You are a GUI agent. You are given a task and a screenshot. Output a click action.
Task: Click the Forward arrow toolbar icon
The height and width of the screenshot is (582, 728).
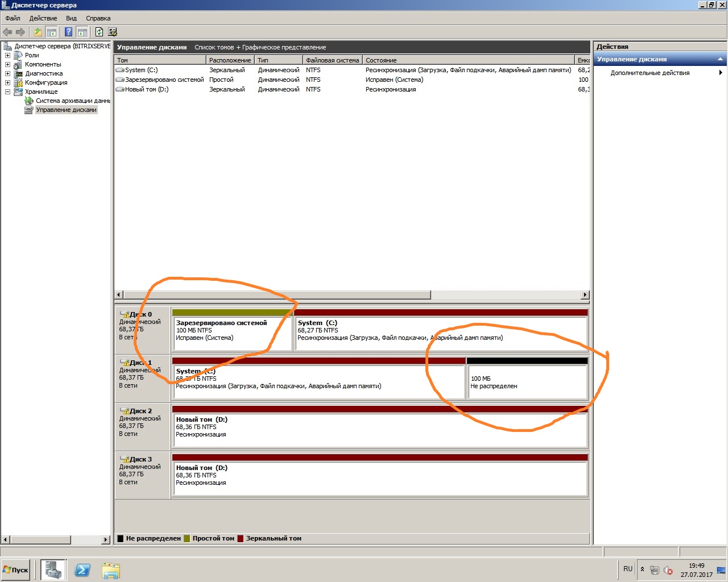[20, 32]
